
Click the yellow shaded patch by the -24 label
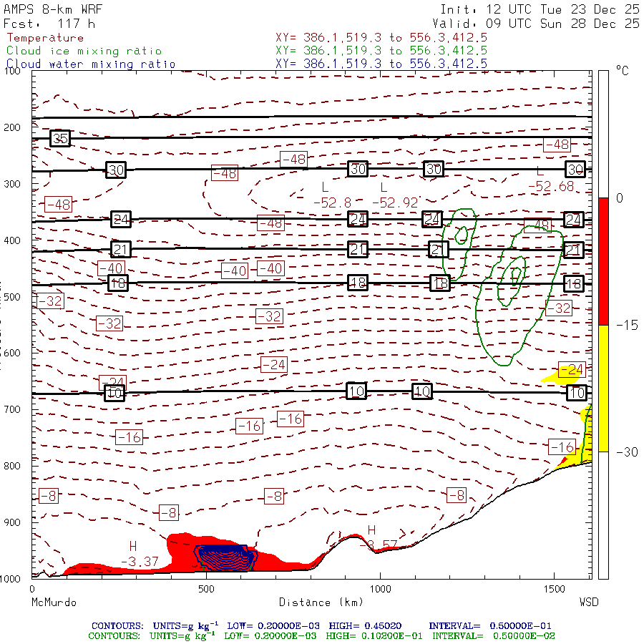[x=560, y=376]
